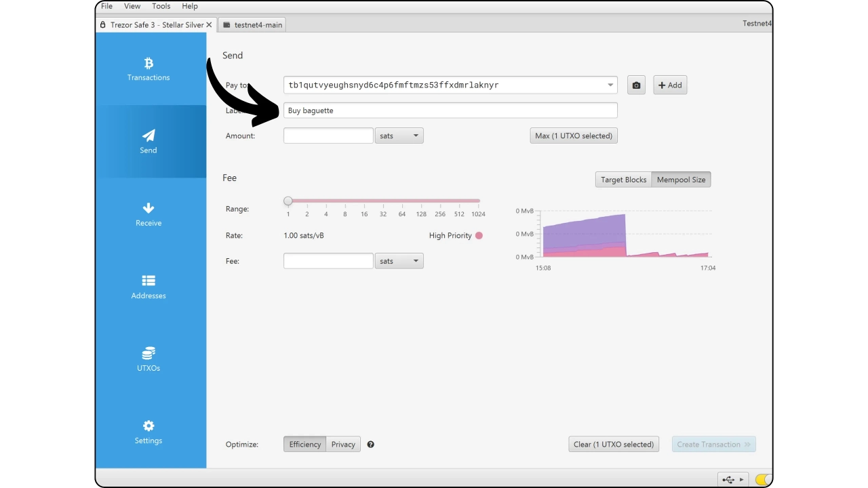The height and width of the screenshot is (488, 868).
Task: Click the optimize help question mark icon
Action: pos(370,445)
